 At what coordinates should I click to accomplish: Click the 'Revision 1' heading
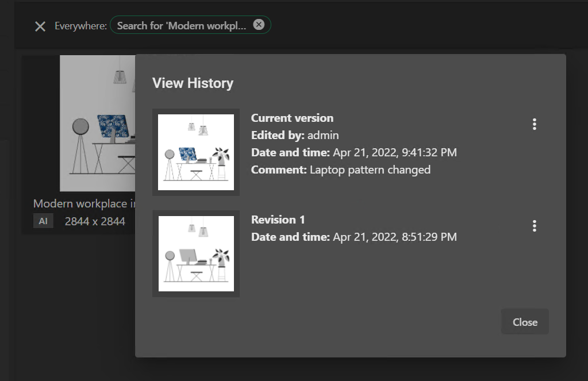[278, 220]
